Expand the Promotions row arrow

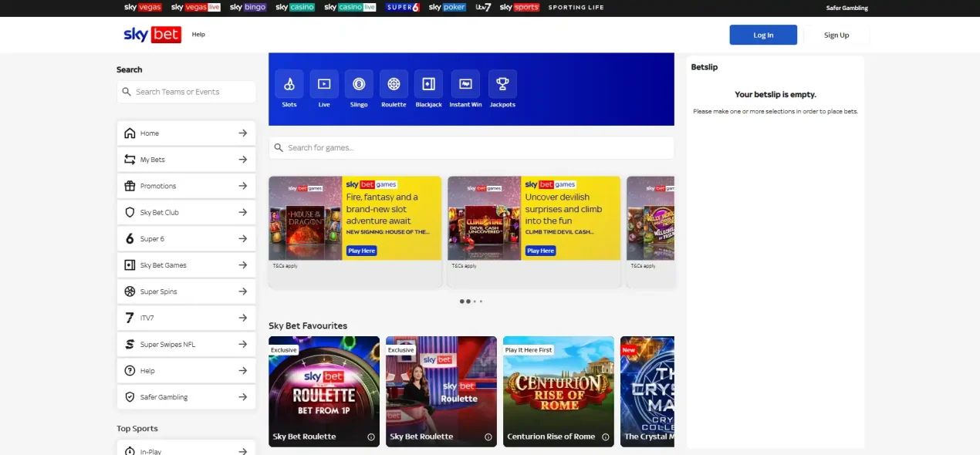pyautogui.click(x=242, y=186)
